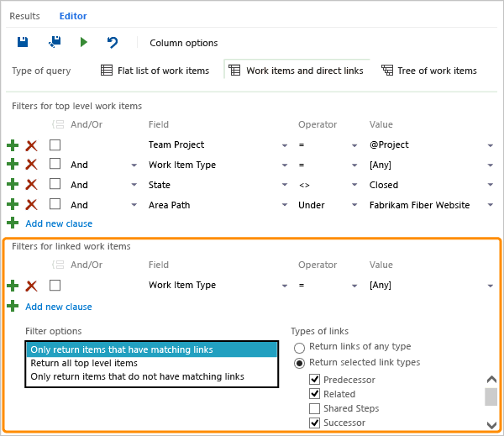
Task: Click the plus icon beside top-level Add new clause
Action: [13, 223]
